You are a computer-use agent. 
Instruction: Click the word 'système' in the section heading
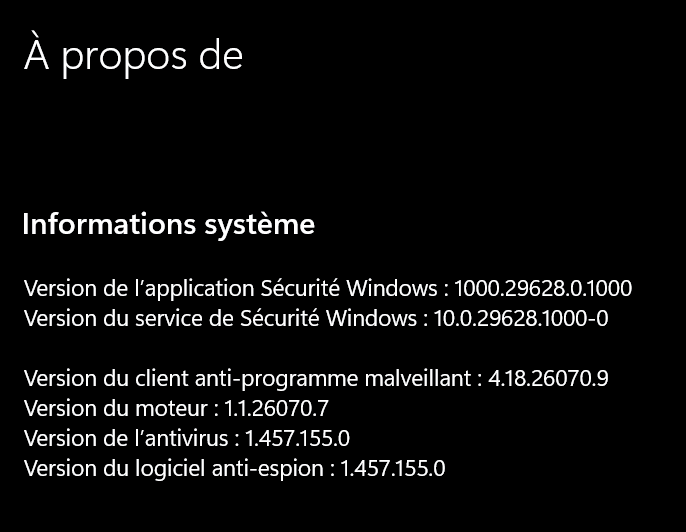click(x=259, y=225)
